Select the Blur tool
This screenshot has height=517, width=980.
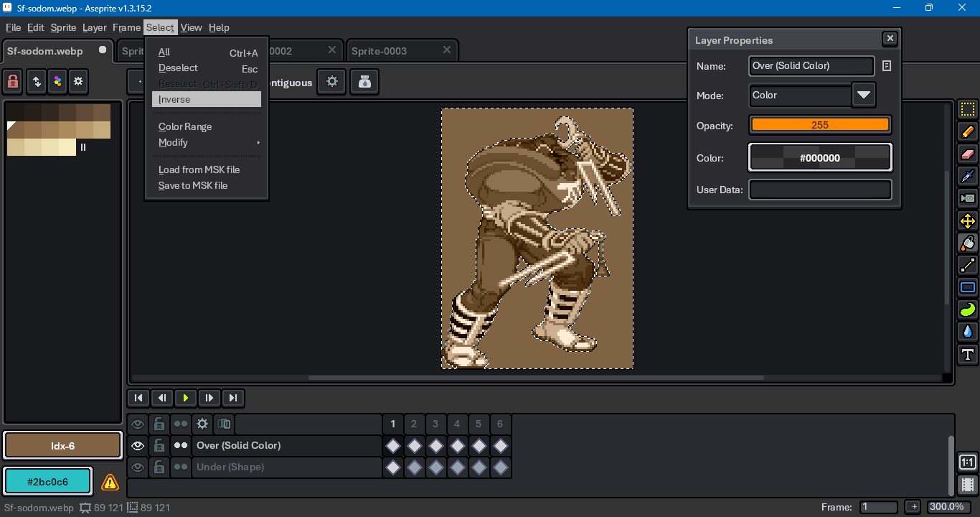(x=968, y=332)
